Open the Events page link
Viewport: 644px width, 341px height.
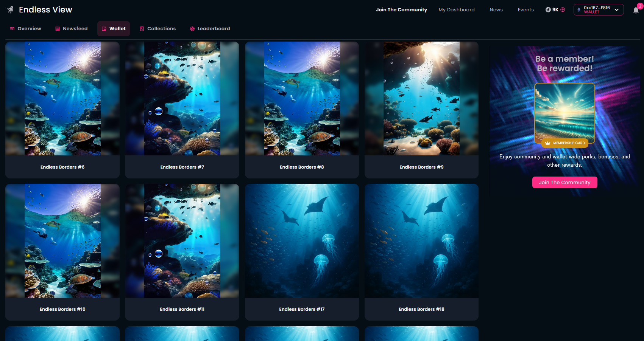[x=525, y=10]
